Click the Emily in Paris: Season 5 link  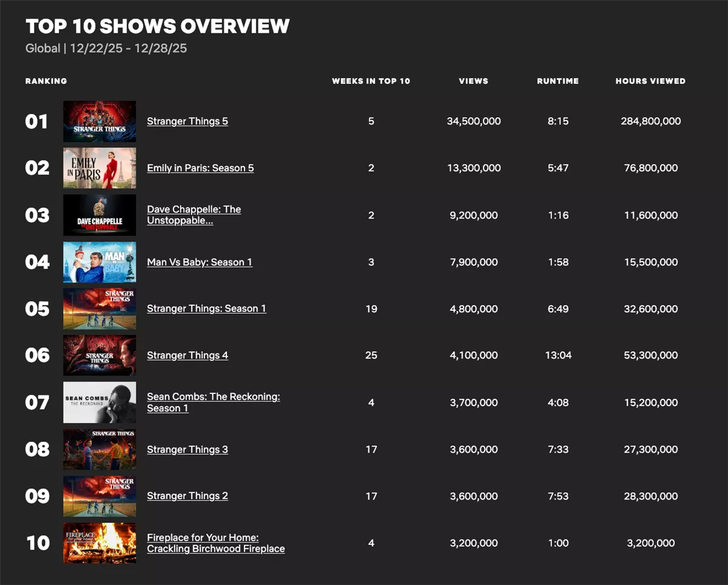(x=200, y=168)
